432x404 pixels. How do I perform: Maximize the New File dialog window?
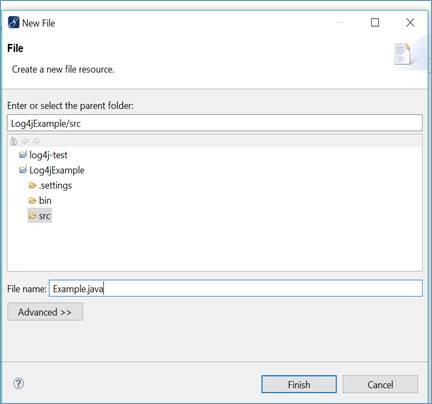375,23
